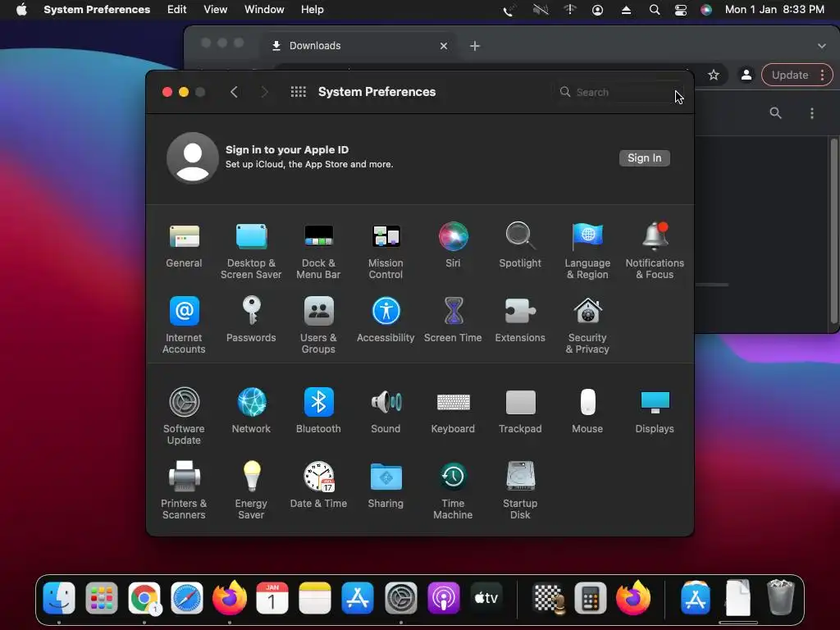The width and height of the screenshot is (840, 630).
Task: Expand Chrome tab search chevron
Action: point(822,46)
